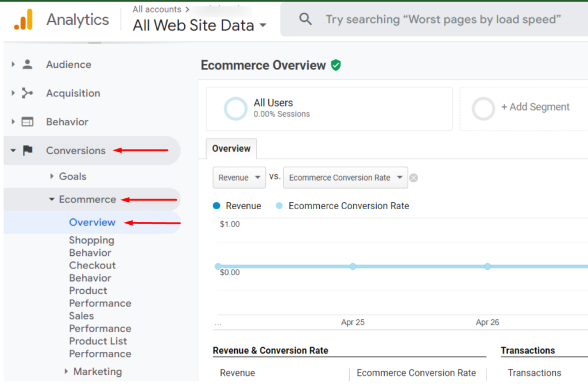Image resolution: width=588 pixels, height=384 pixels.
Task: Click the Apr 26 chart data point
Action: click(488, 267)
